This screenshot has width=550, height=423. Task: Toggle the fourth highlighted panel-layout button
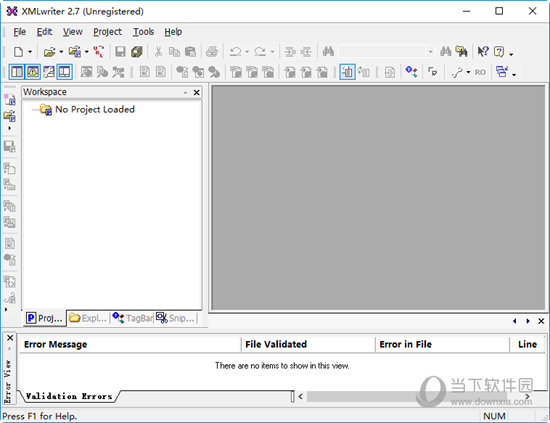pyautogui.click(x=65, y=72)
